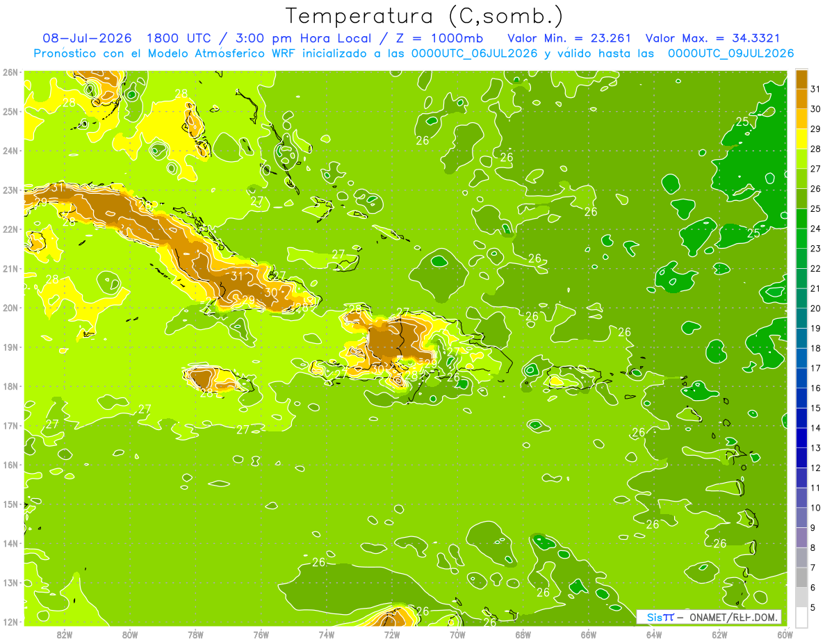The width and height of the screenshot is (834, 644).
Task: Click the 70W longitude axis label
Action: 457,634
